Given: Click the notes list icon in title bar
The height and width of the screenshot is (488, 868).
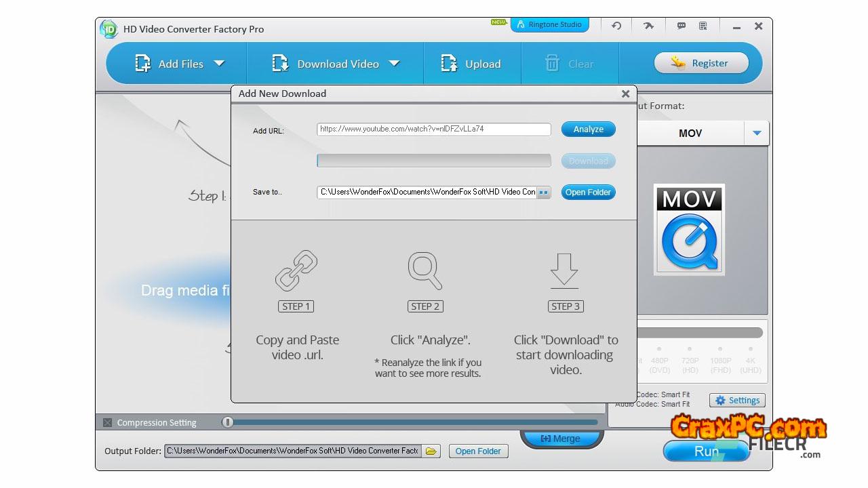Looking at the screenshot, I should 703,26.
